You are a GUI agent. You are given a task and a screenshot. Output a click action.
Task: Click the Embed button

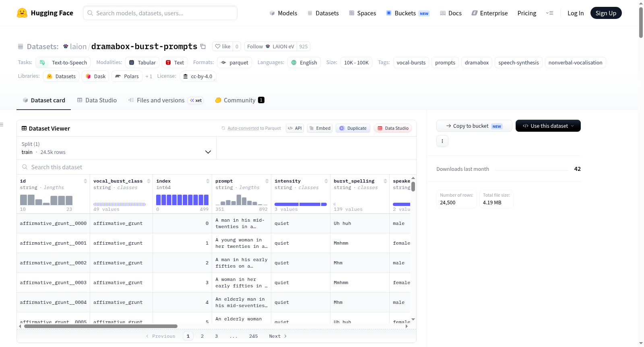pyautogui.click(x=320, y=128)
